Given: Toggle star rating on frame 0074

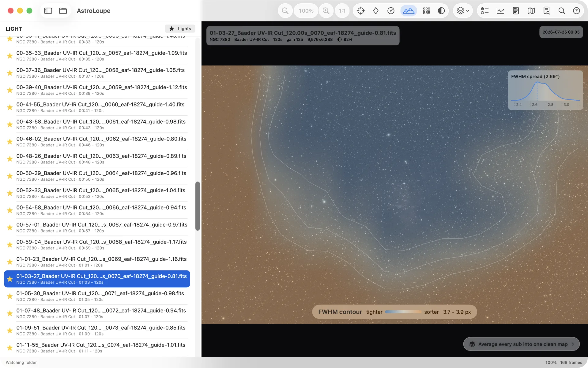Looking at the screenshot, I should coord(10,347).
